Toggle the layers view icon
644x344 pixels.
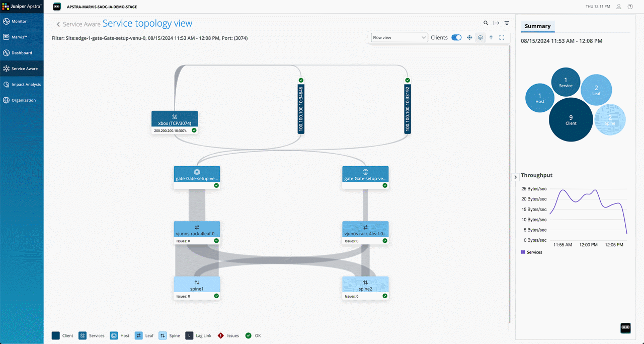(x=480, y=37)
